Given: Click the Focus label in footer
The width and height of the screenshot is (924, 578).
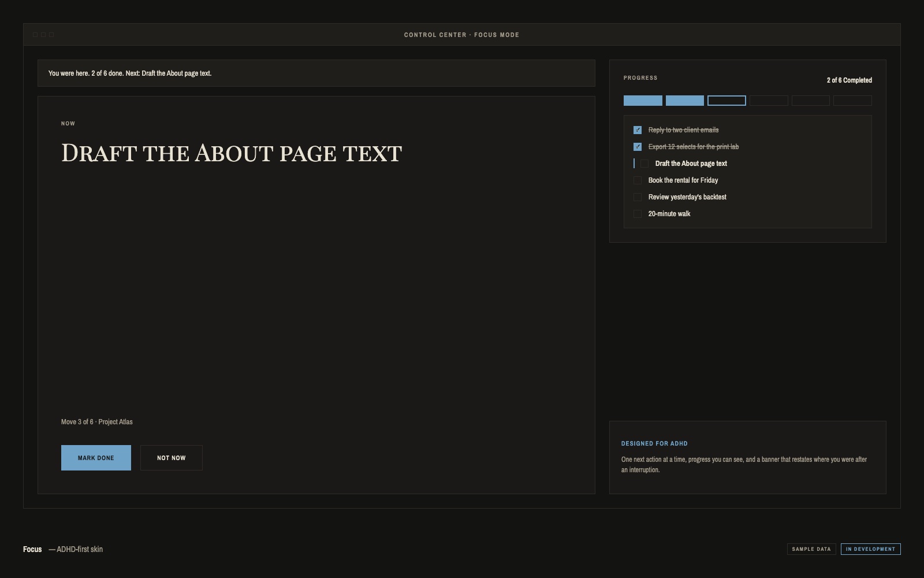Looking at the screenshot, I should point(32,549).
